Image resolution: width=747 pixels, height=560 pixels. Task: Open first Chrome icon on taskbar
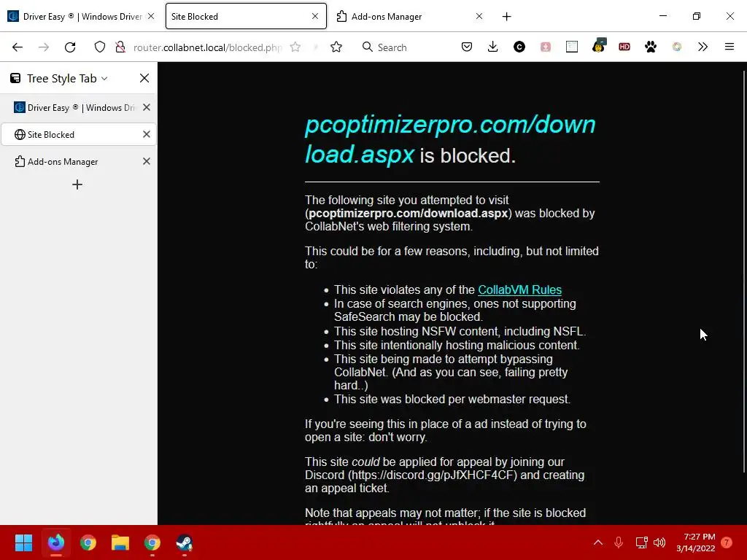pyautogui.click(x=88, y=542)
